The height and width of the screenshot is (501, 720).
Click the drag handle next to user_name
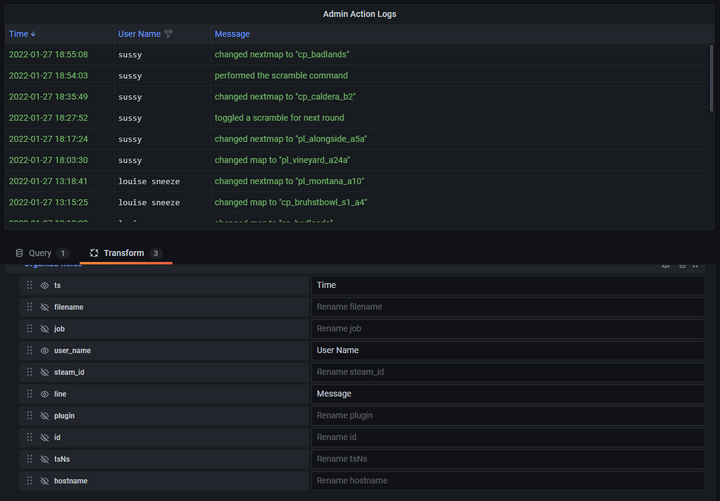pyautogui.click(x=30, y=351)
